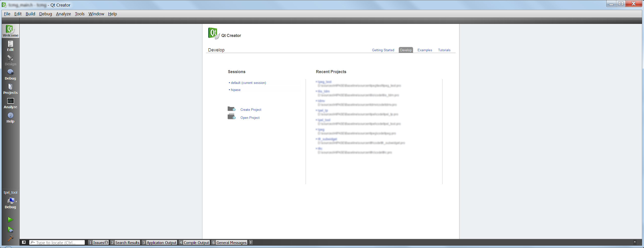This screenshot has width=644, height=248.
Task: Open the Debug menu in the menu bar
Action: tap(46, 14)
